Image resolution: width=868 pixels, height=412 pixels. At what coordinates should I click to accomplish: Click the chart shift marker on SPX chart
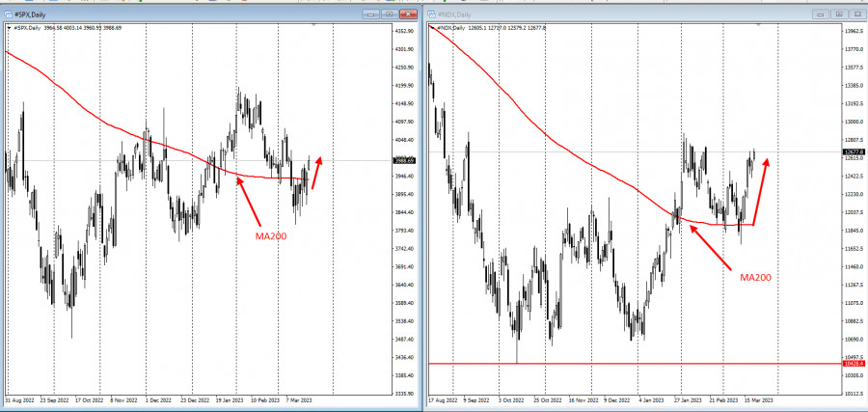click(x=313, y=25)
